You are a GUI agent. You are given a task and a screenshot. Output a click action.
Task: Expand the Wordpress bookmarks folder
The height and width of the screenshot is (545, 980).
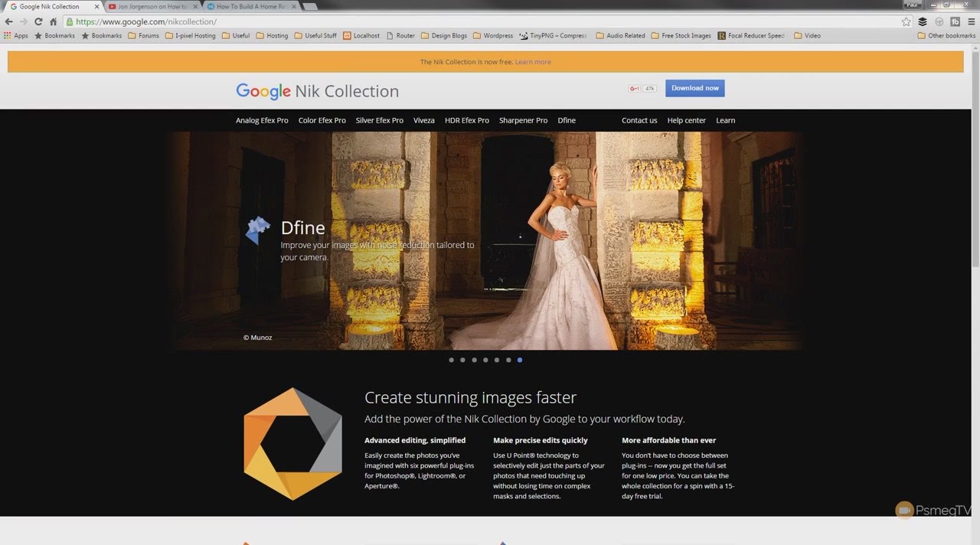click(x=493, y=35)
